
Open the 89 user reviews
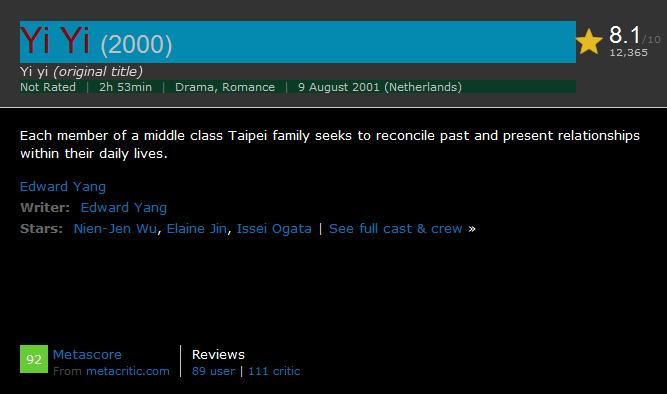pos(213,371)
